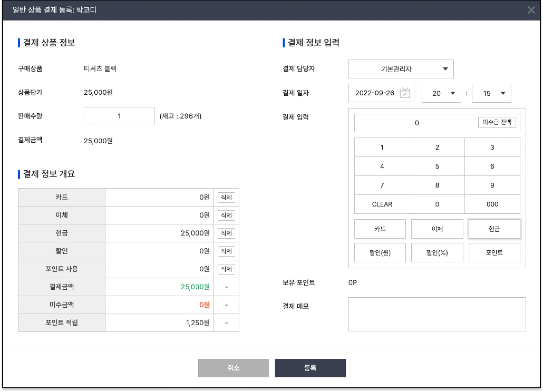The height and width of the screenshot is (392, 543).
Task: Click the 판매수량 quantity field
Action: pyautogui.click(x=119, y=116)
